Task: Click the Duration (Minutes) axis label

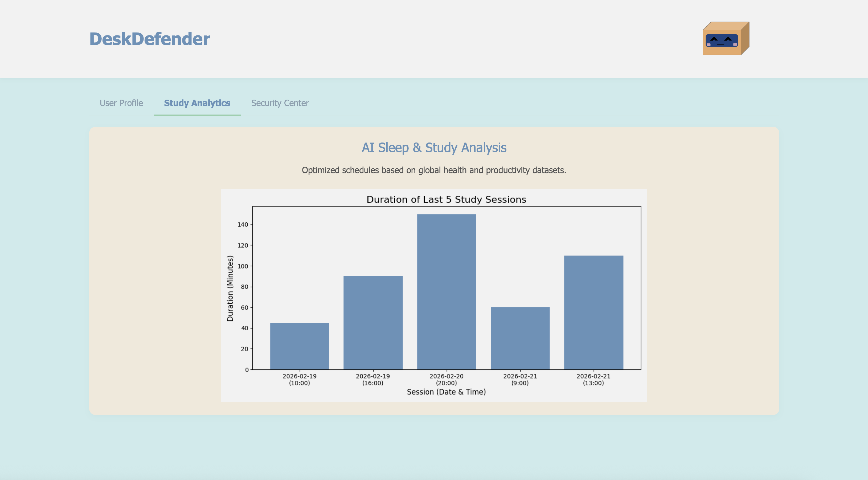Action: [230, 288]
